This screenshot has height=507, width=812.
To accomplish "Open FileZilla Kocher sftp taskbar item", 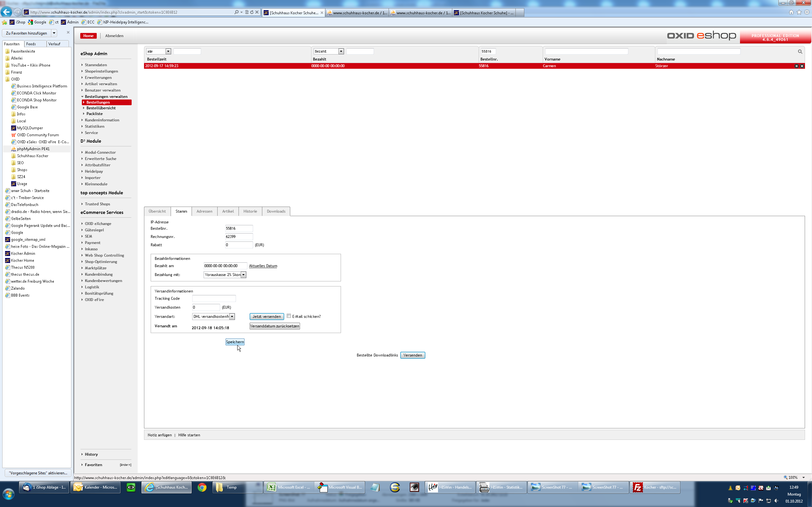I will tap(655, 487).
